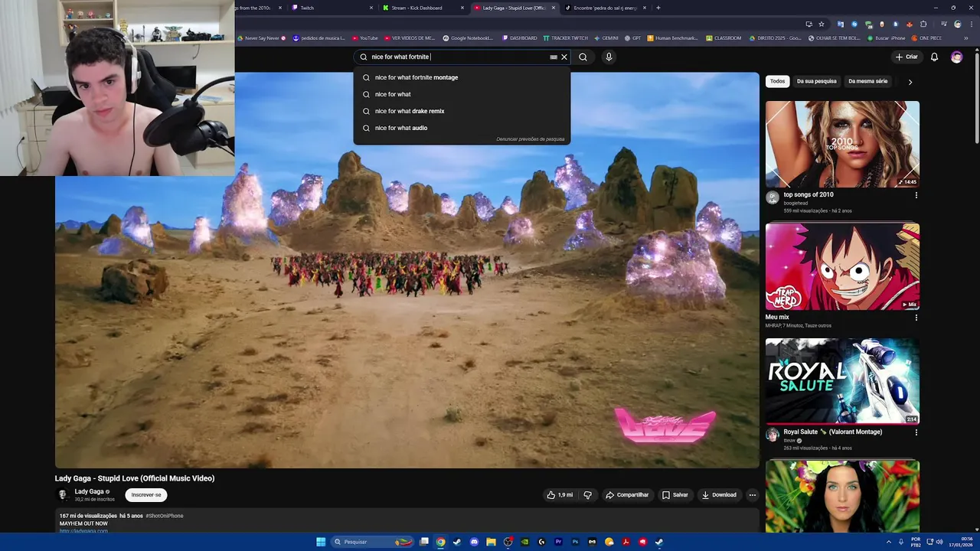This screenshot has height=551, width=980.
Task: Open Discord from the taskbar
Action: [474, 542]
